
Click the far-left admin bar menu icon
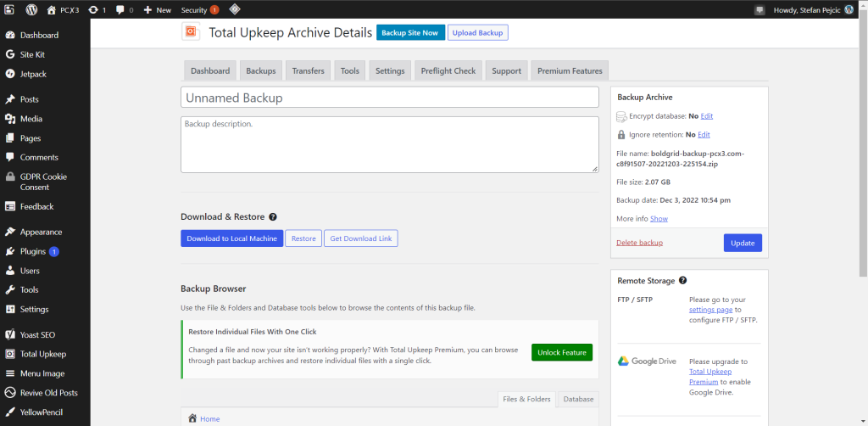click(x=9, y=9)
